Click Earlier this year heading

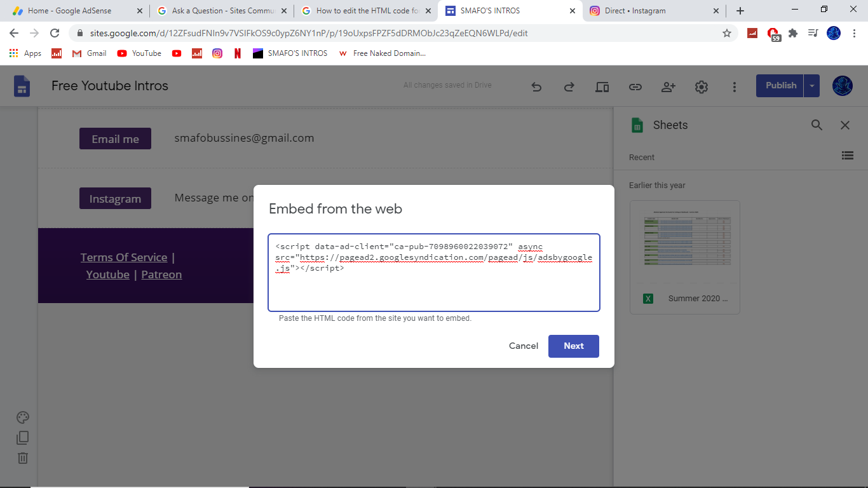pyautogui.click(x=657, y=185)
